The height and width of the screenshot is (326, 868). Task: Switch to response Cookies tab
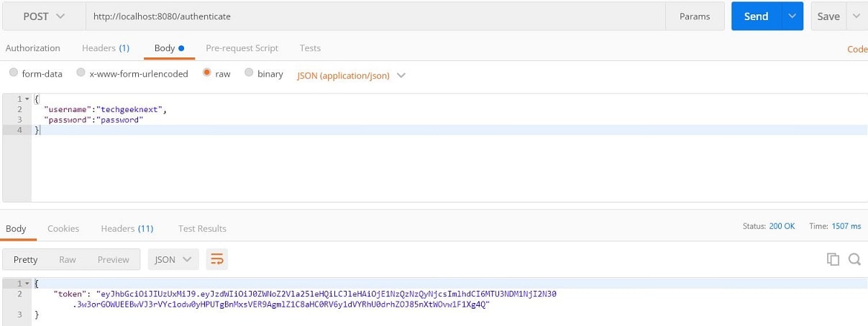tap(63, 228)
